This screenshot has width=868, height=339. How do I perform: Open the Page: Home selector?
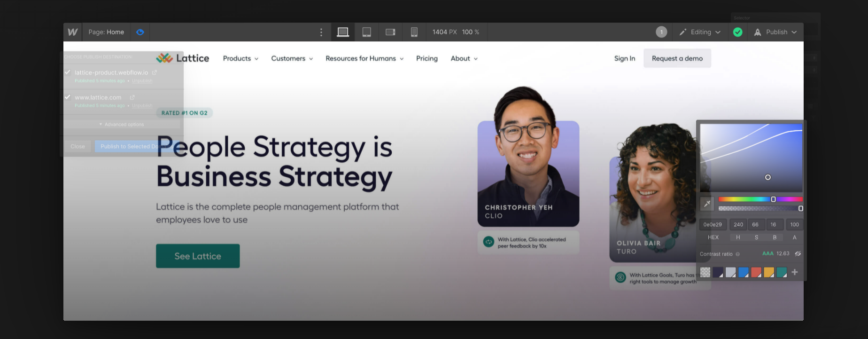(106, 32)
